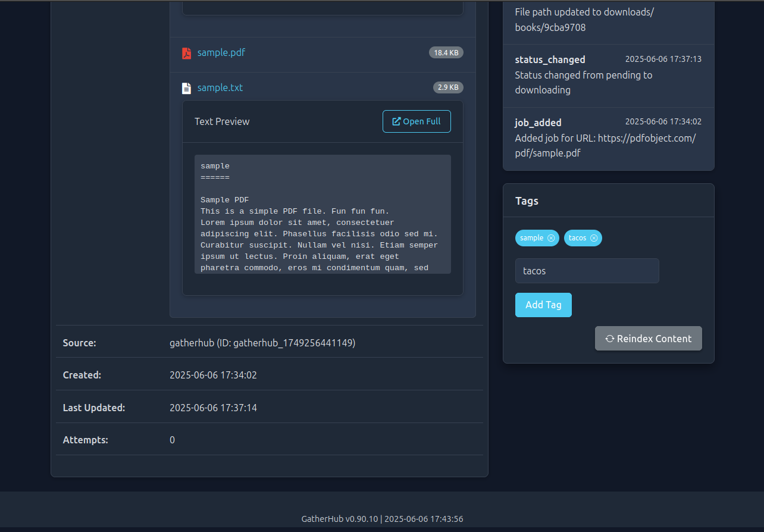Open the sample.pdf file link

pyautogui.click(x=221, y=52)
